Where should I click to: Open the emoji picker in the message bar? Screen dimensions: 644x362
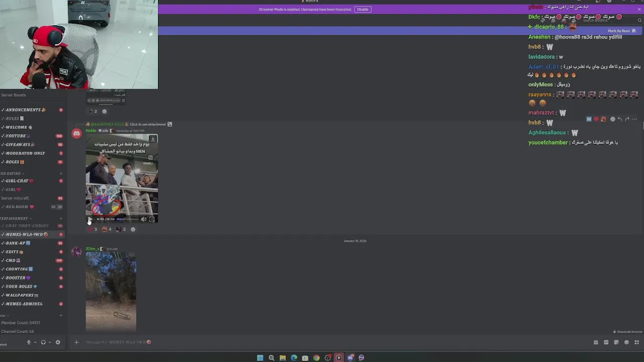tap(626, 342)
